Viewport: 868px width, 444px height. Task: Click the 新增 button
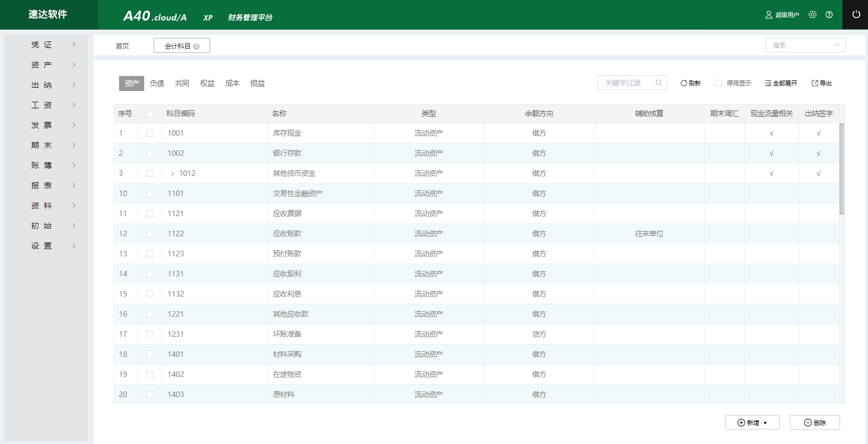pos(752,422)
